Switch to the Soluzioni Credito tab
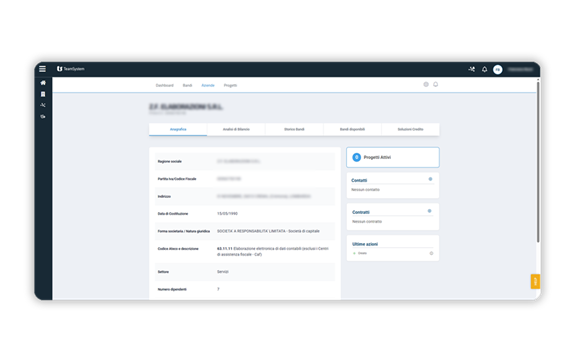Image resolution: width=576 pixels, height=362 pixels. (410, 129)
